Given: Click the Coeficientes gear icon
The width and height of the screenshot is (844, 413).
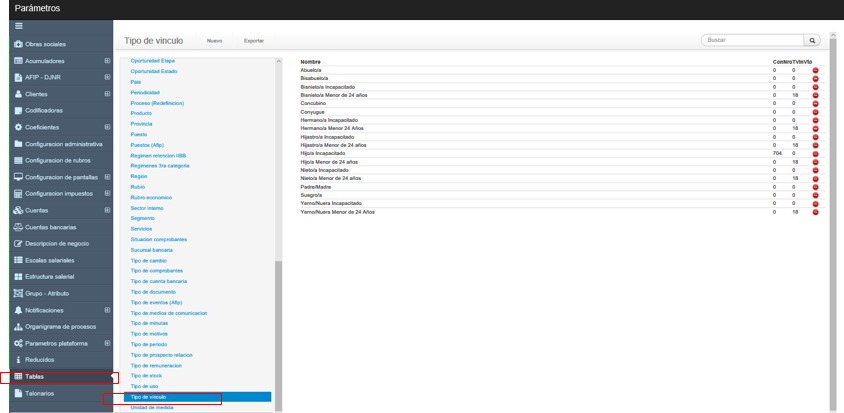Looking at the screenshot, I should click(18, 127).
